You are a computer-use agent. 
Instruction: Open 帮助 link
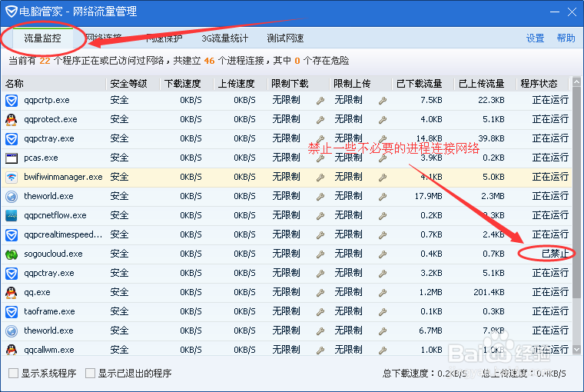(566, 38)
